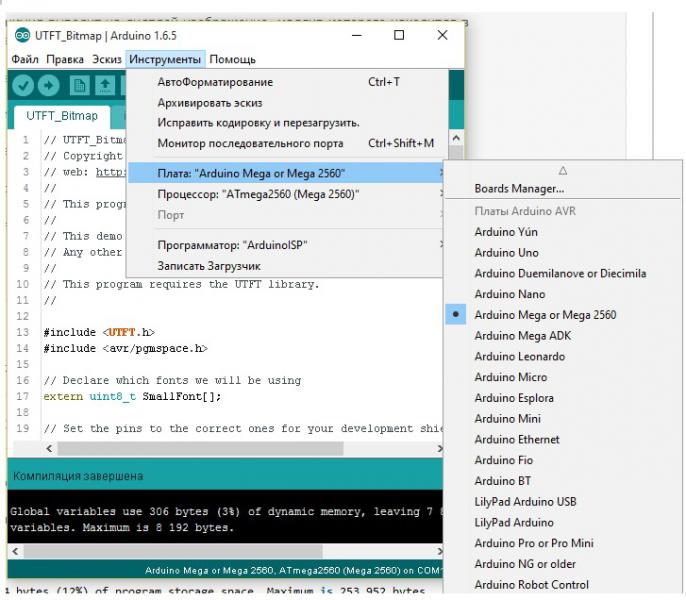Select АвтоФорматирование menu entry
The image size is (686, 600).
289,82
